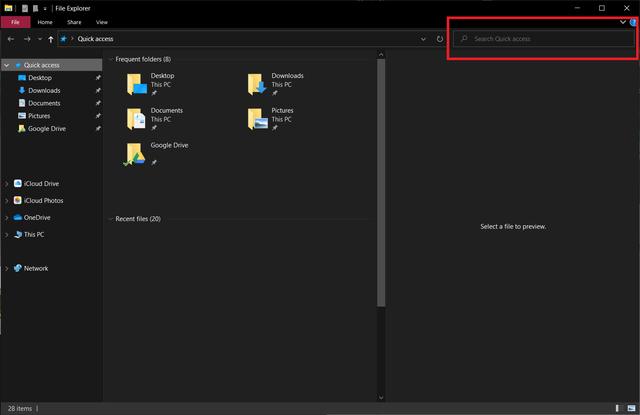Click the File Explorer title bar icon
The image size is (640, 415).
8,8
